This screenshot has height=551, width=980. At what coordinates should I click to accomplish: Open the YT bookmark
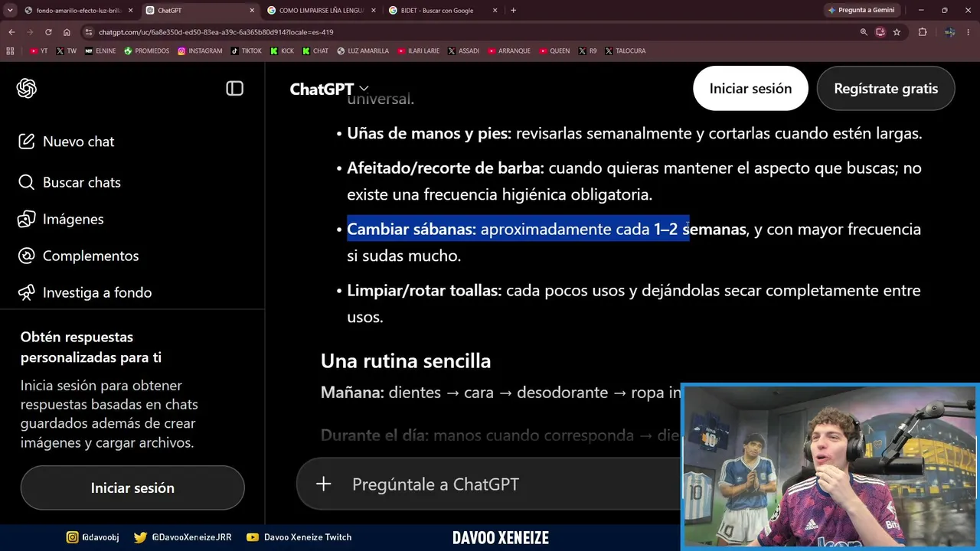(39, 51)
